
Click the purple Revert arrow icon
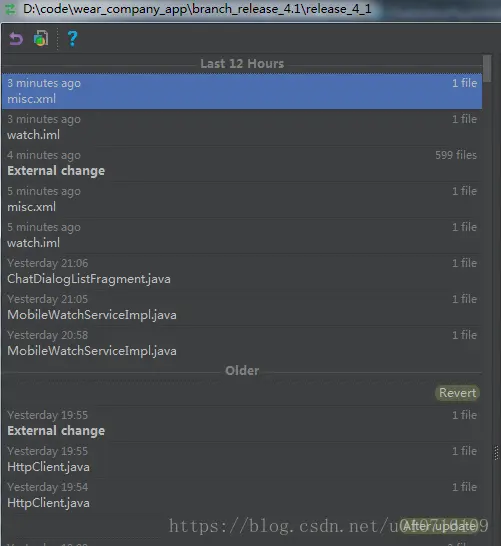coord(16,39)
